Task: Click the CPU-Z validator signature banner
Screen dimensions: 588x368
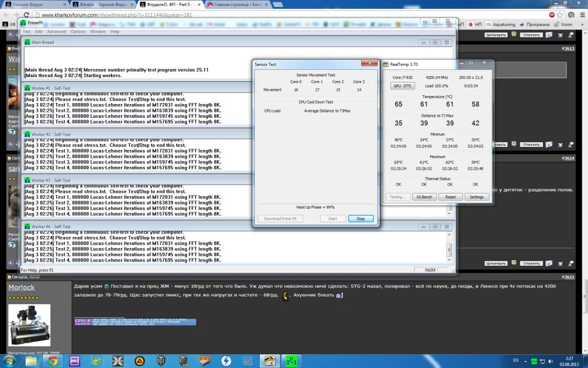Action: [135, 322]
